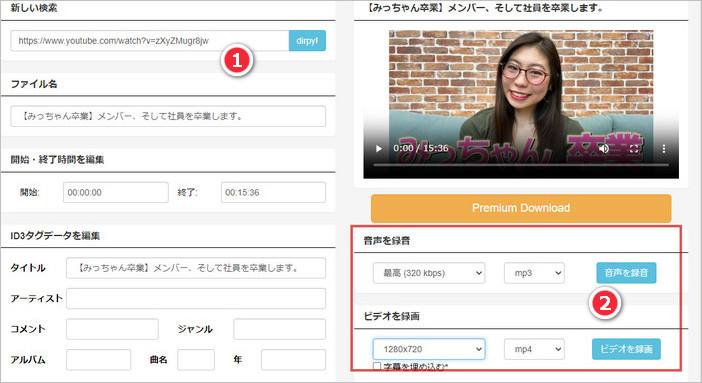
Task: Click the コメント input field
Action: click(112, 329)
